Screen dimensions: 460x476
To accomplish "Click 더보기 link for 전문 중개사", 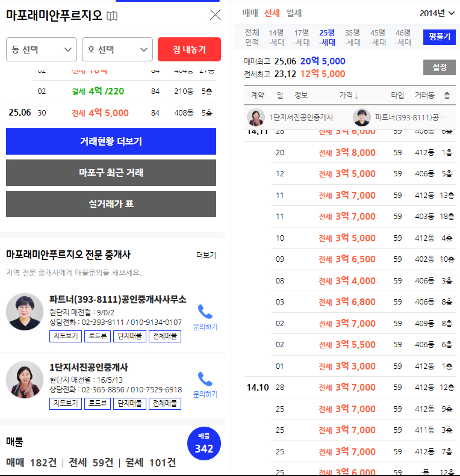I will (207, 255).
